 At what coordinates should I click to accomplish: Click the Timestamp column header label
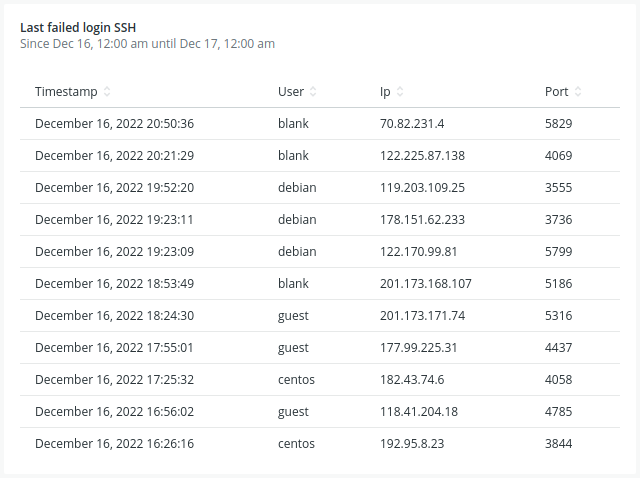coord(66,92)
